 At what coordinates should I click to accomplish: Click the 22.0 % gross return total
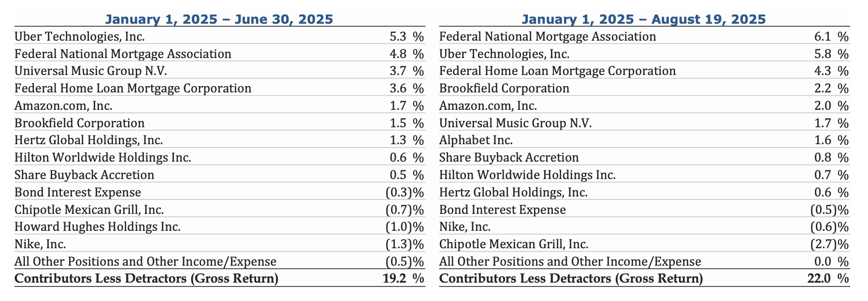tap(828, 279)
